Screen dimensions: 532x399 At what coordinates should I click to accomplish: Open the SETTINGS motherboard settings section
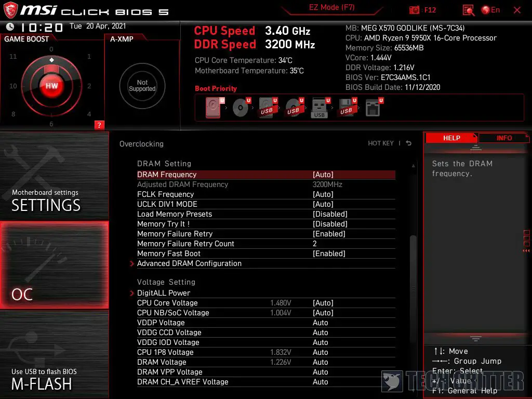(54, 176)
